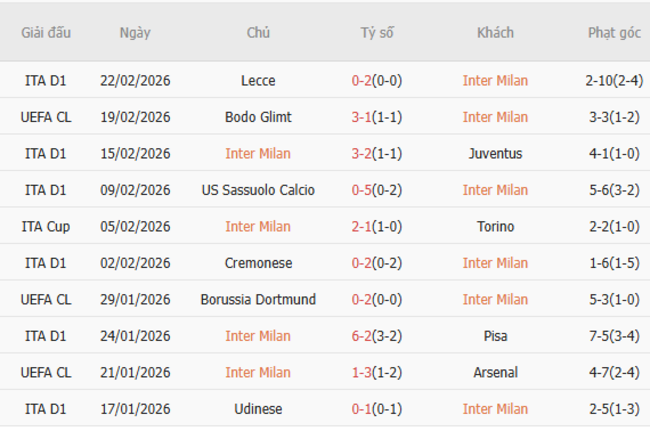Select Juventus in the away column
This screenshot has width=650, height=431.
(x=495, y=154)
